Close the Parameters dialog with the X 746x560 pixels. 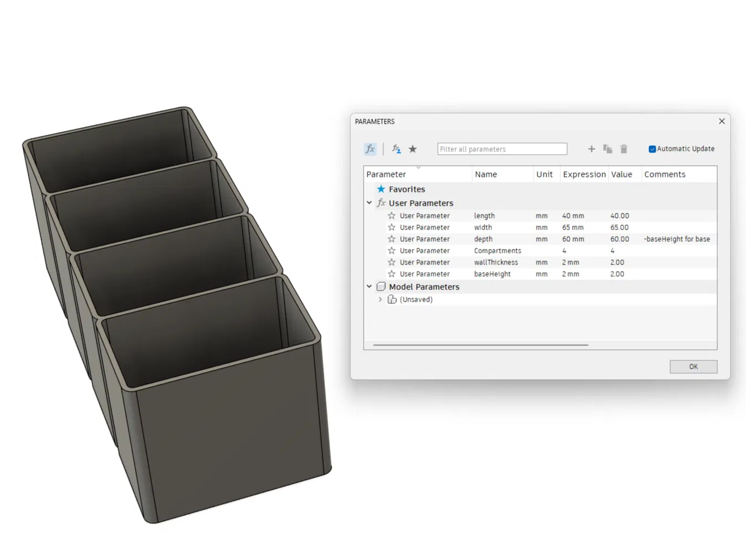point(722,121)
